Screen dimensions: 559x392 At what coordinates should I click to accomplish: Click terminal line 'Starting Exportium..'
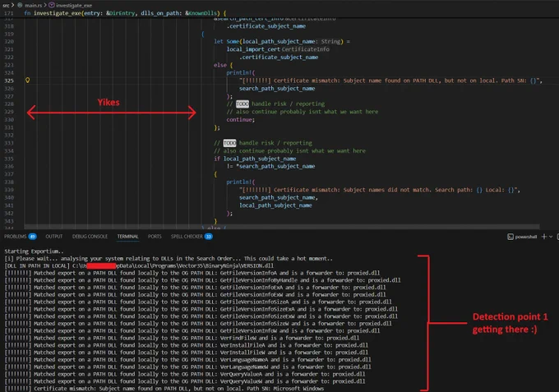click(34, 251)
